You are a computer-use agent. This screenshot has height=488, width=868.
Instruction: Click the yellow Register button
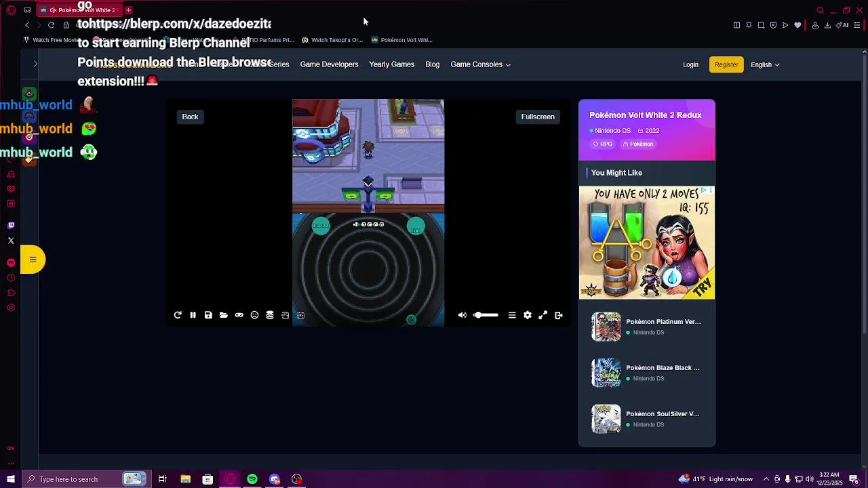click(726, 64)
